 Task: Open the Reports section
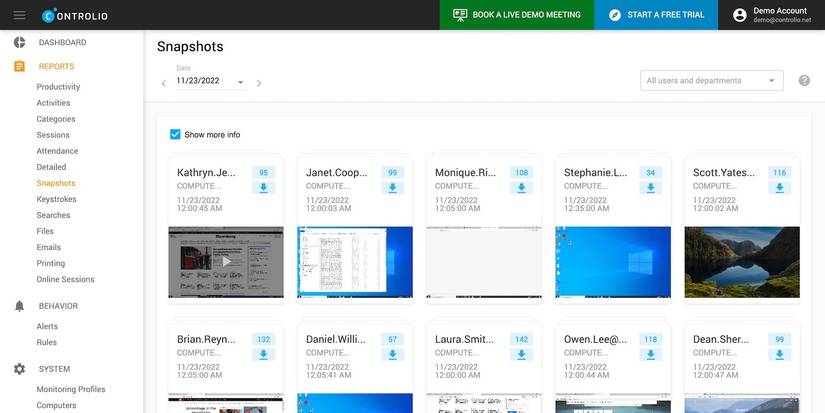56,66
